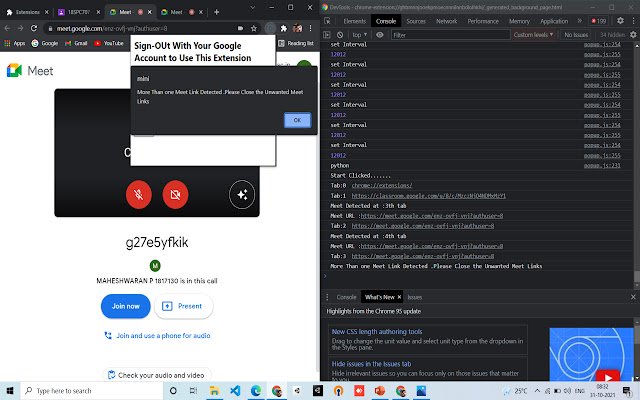
Task: Switch to DevTools Elements tab
Action: pos(354,21)
